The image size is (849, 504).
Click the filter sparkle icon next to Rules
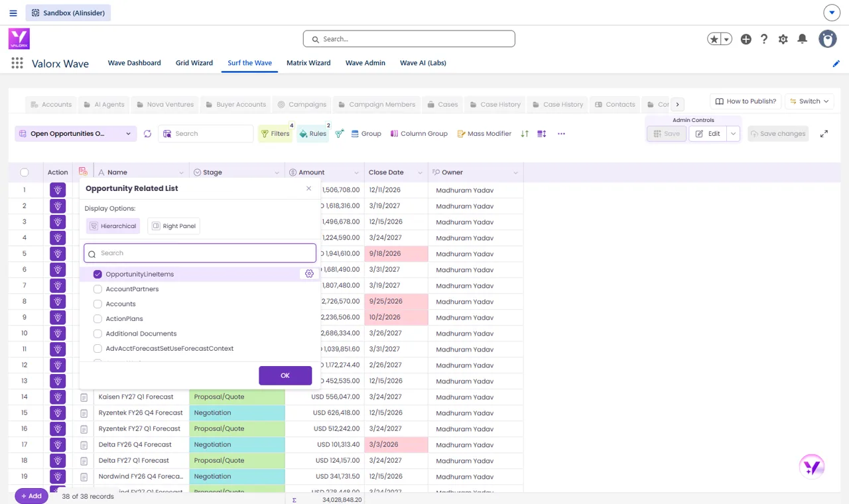(x=339, y=133)
